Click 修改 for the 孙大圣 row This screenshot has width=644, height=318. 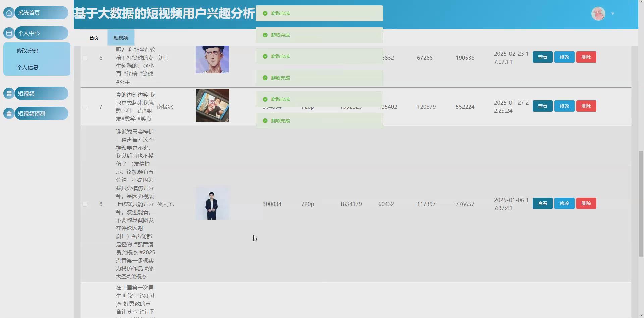tap(565, 203)
